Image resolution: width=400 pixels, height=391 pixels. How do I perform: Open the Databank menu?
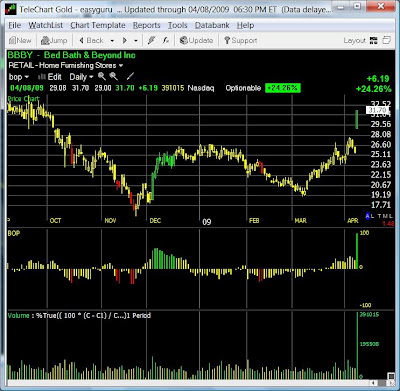click(x=212, y=25)
